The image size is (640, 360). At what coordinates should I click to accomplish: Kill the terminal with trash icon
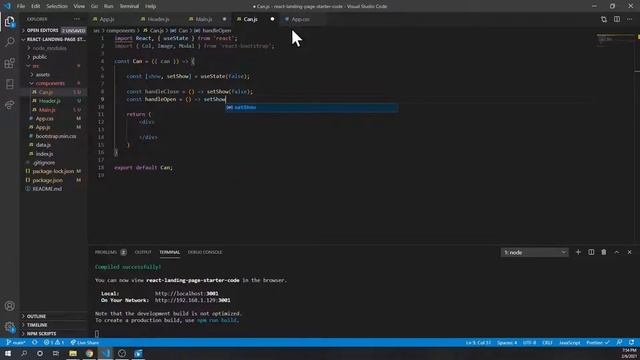[x=604, y=252]
